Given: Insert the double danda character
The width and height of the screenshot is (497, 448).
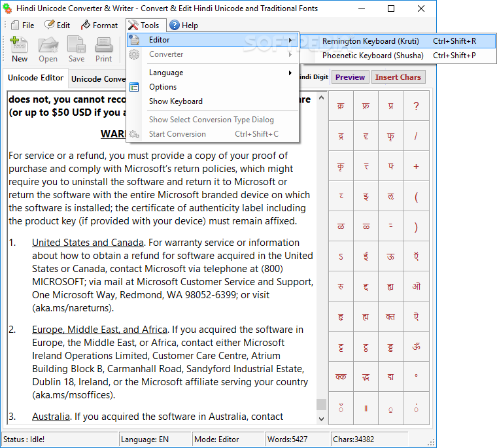Looking at the screenshot, I should coord(366,408).
